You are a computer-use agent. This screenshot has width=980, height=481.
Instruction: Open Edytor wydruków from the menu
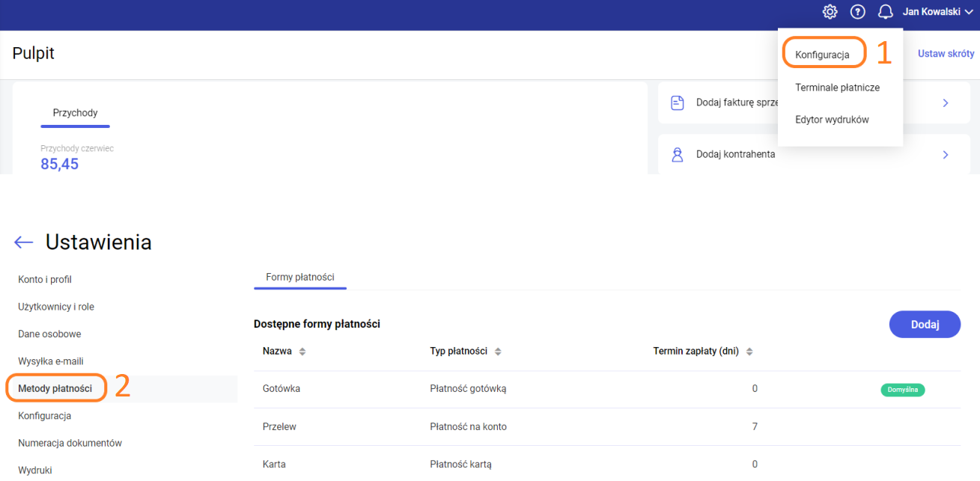(x=832, y=120)
